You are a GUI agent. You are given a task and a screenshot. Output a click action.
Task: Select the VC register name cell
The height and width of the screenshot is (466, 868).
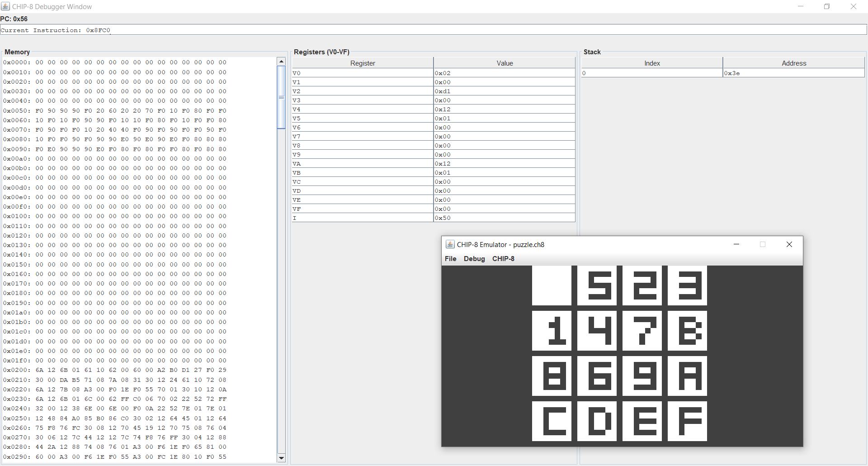[x=363, y=181]
